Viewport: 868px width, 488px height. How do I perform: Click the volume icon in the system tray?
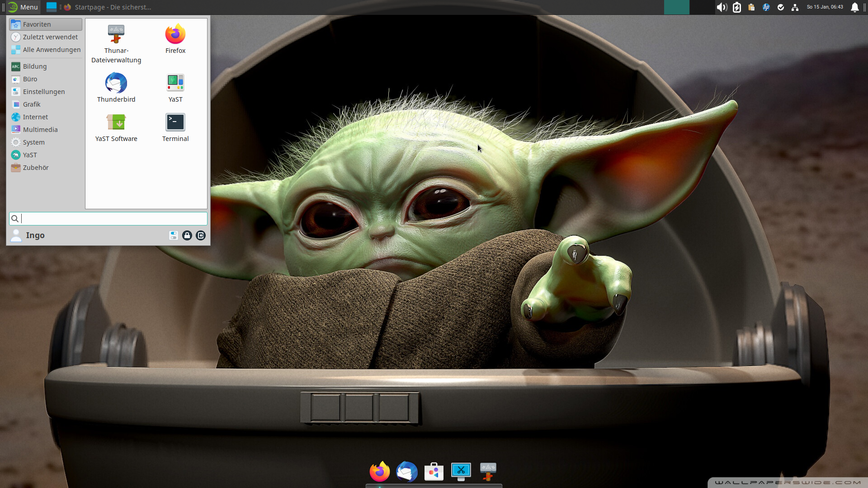722,7
